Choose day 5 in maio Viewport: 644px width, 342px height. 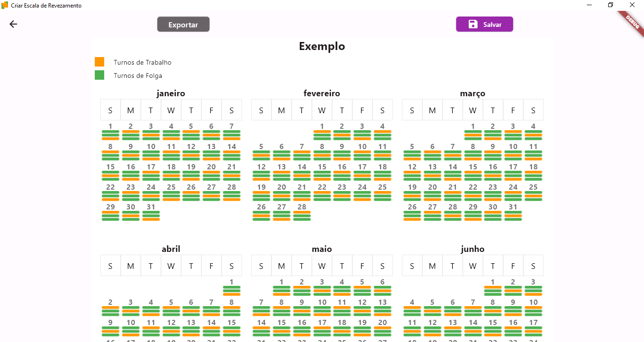(x=362, y=283)
